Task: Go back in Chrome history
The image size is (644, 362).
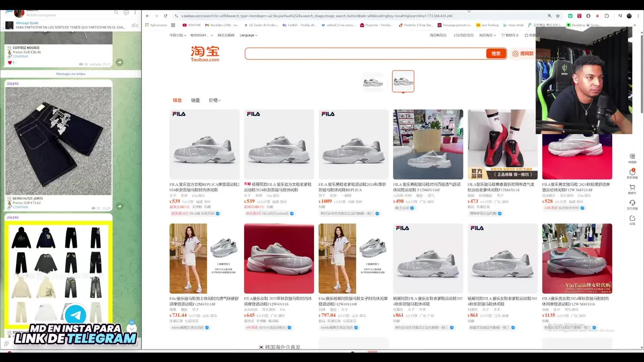Action: [x=147, y=16]
